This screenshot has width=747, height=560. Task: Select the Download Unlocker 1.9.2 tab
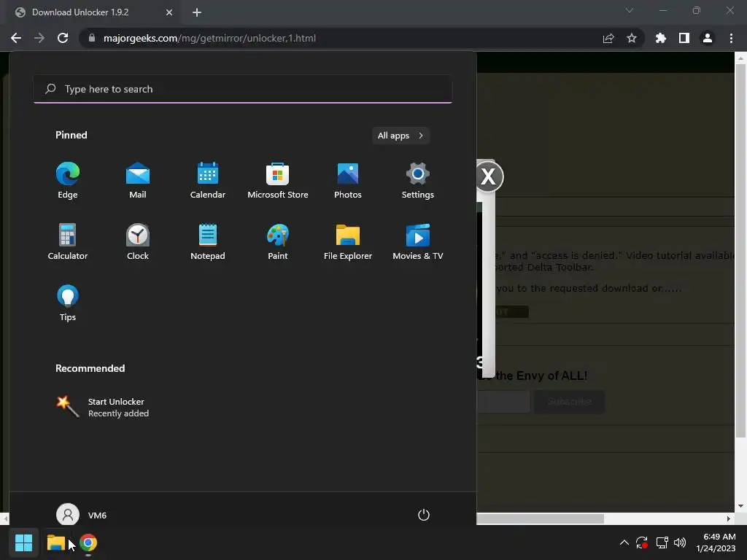click(x=93, y=13)
